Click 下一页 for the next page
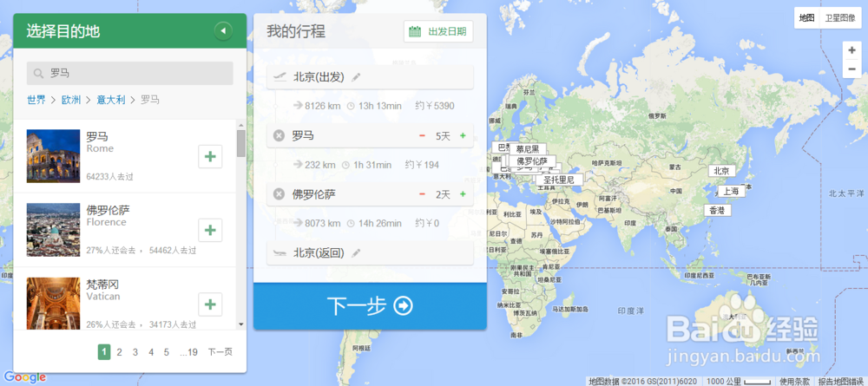Image resolution: width=868 pixels, height=386 pixels. 220,351
